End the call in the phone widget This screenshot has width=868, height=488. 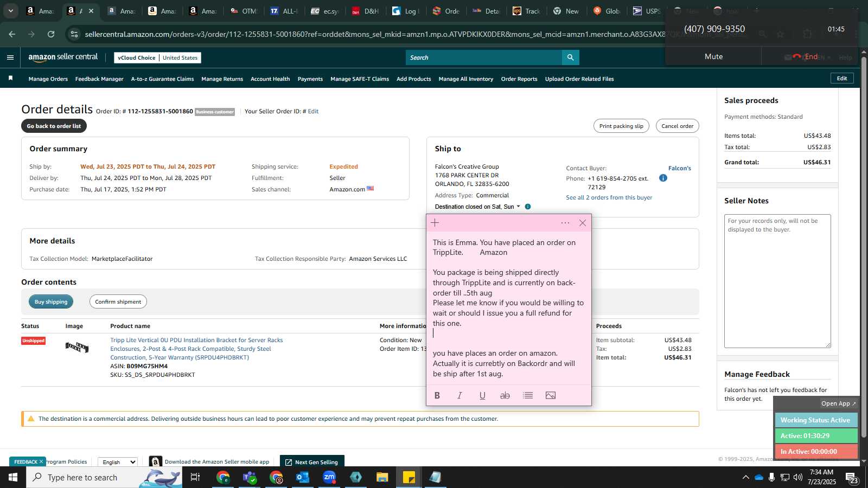tap(806, 56)
